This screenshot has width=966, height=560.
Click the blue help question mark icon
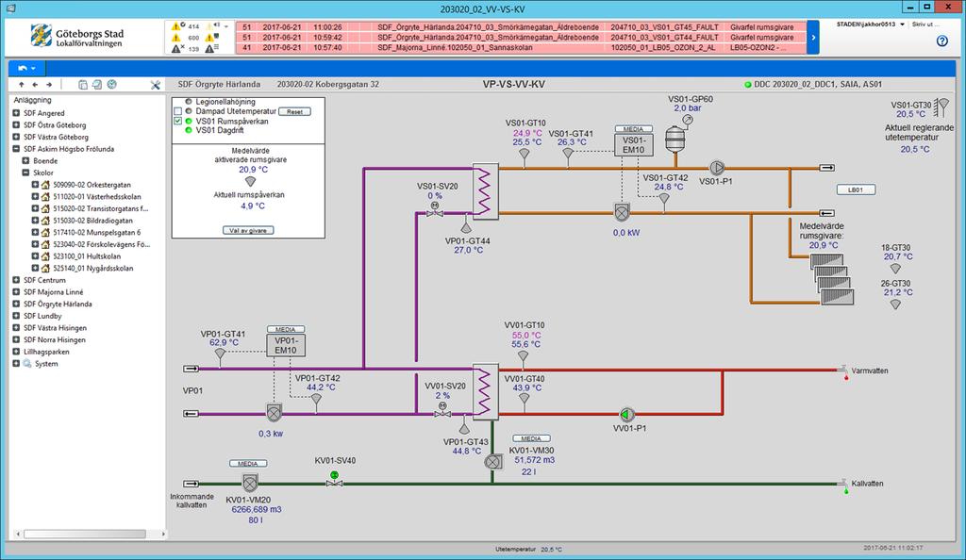(942, 41)
